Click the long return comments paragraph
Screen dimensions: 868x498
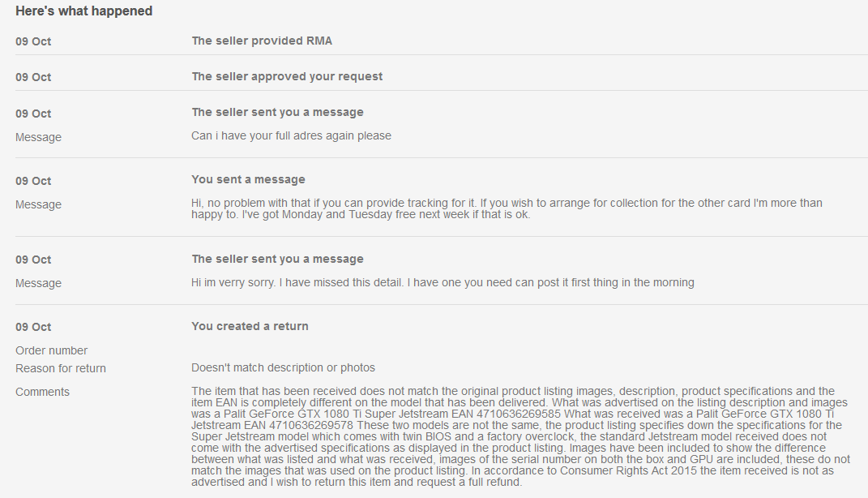pos(520,436)
